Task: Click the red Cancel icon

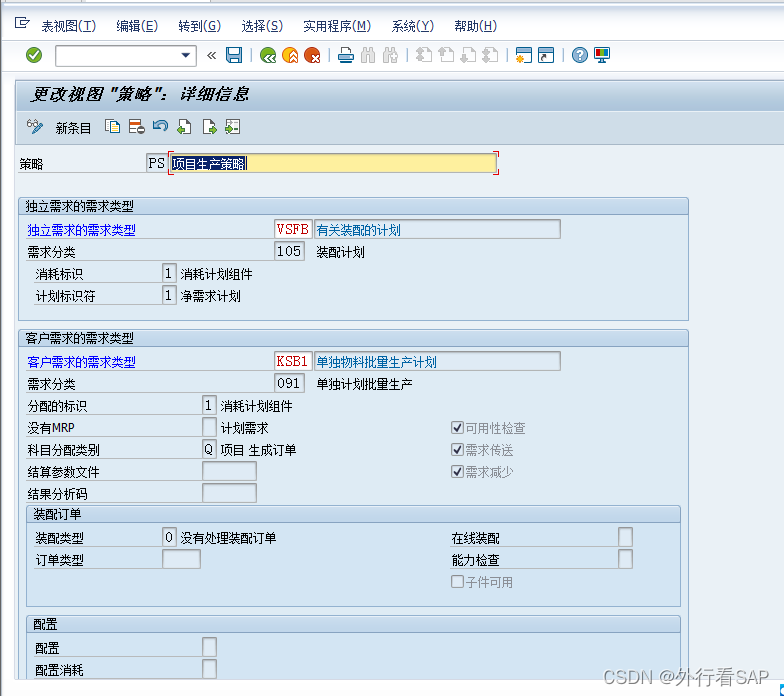Action: (312, 55)
